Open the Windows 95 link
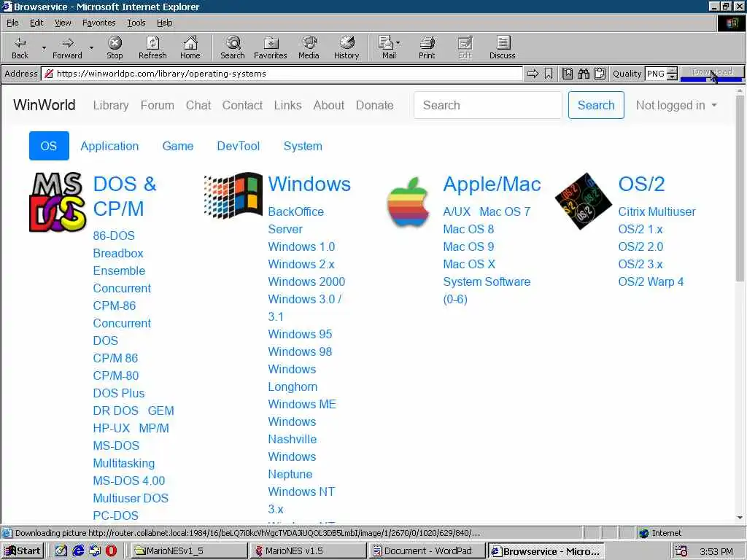The image size is (747, 560). (x=300, y=334)
